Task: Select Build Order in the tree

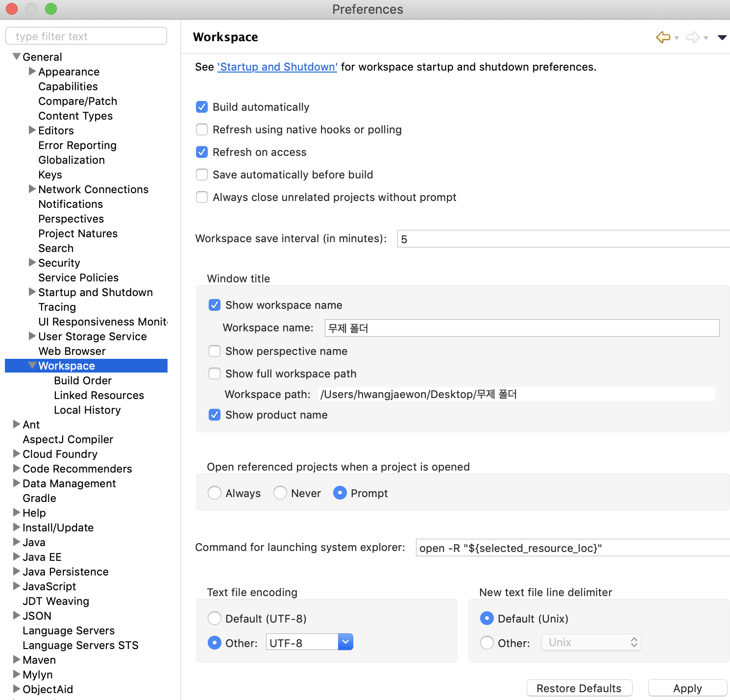Action: click(83, 380)
